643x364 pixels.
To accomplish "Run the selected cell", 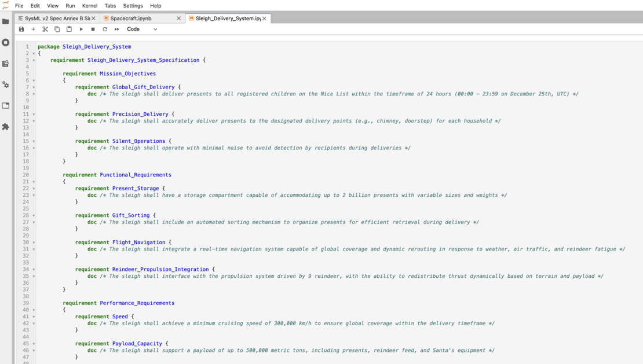I will pos(81,29).
